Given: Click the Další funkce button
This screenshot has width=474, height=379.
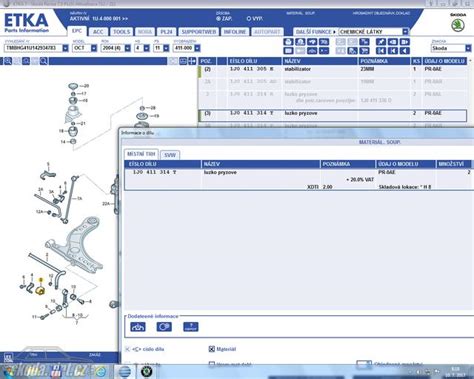Looking at the screenshot, I should pos(315,32).
